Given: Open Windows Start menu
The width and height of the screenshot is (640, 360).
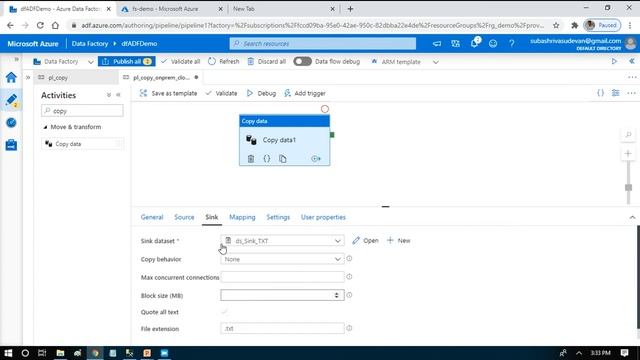Looking at the screenshot, I should coord(8,353).
